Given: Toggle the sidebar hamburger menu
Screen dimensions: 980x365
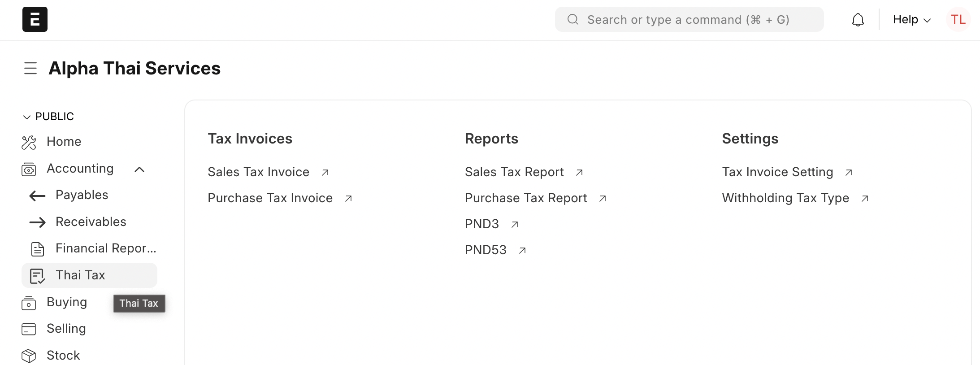Looking at the screenshot, I should 30,68.
